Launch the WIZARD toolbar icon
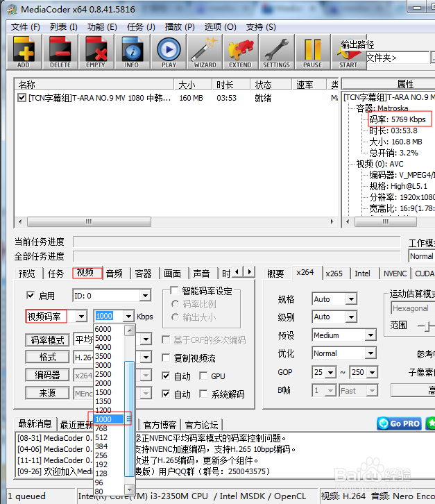The width and height of the screenshot is (435, 504). coord(205,52)
